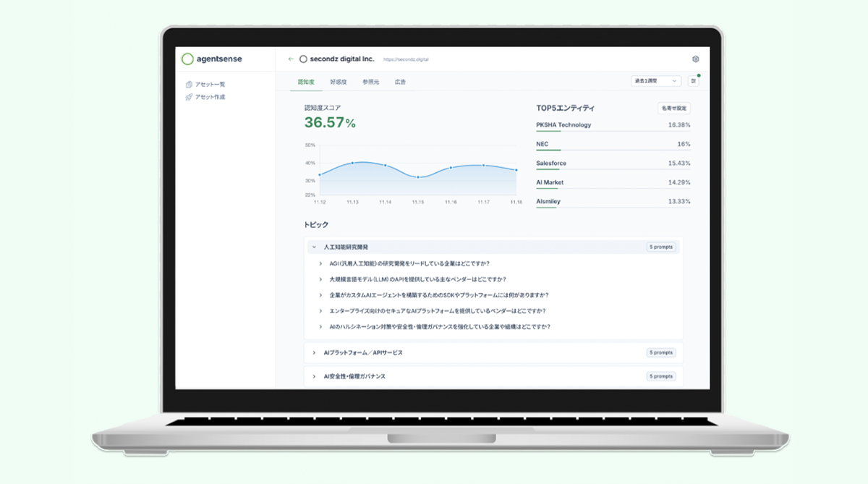The image size is (868, 484).
Task: Expand the 大規模言語モデル(LLM) prompt row
Action: point(320,279)
